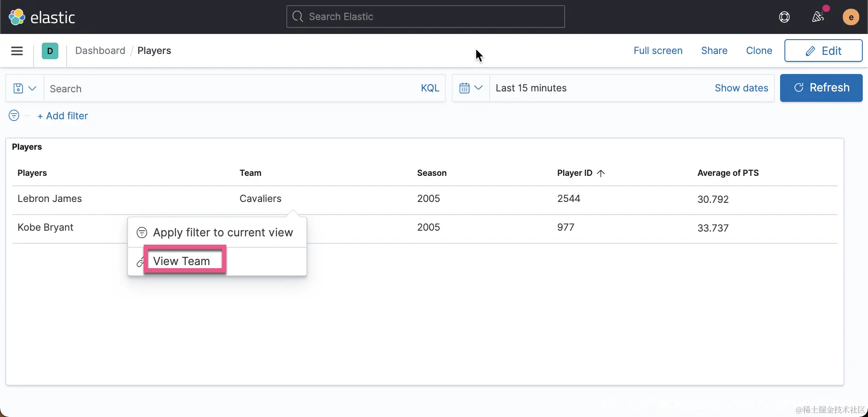Click the Refresh button
The height and width of the screenshot is (417, 868).
click(x=821, y=88)
